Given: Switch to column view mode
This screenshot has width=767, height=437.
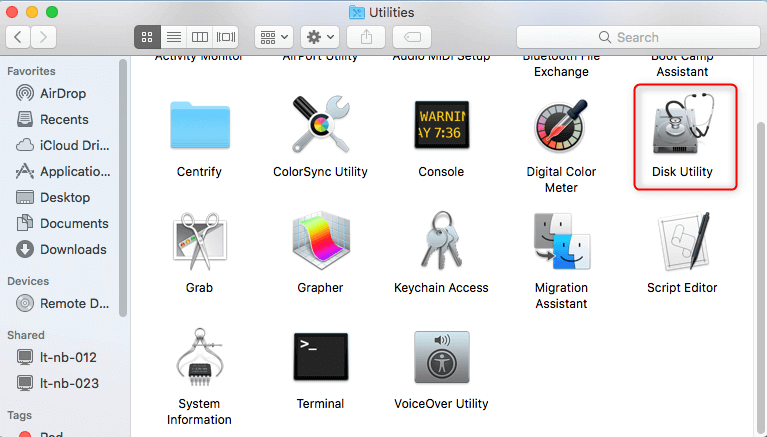Looking at the screenshot, I should tap(200, 37).
